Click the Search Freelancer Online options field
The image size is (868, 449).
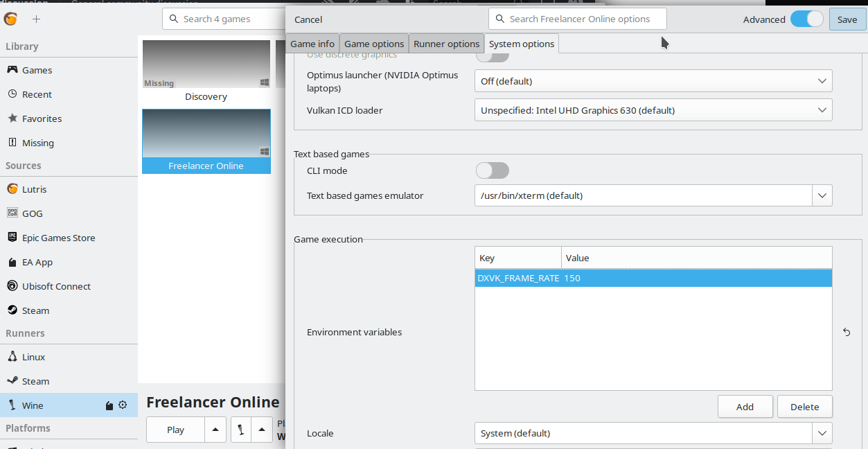pos(578,19)
